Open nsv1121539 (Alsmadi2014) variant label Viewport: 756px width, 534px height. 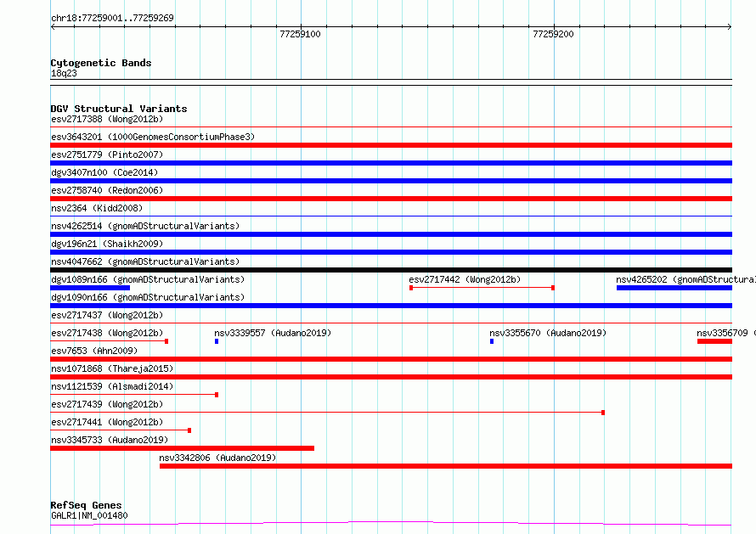112,386
